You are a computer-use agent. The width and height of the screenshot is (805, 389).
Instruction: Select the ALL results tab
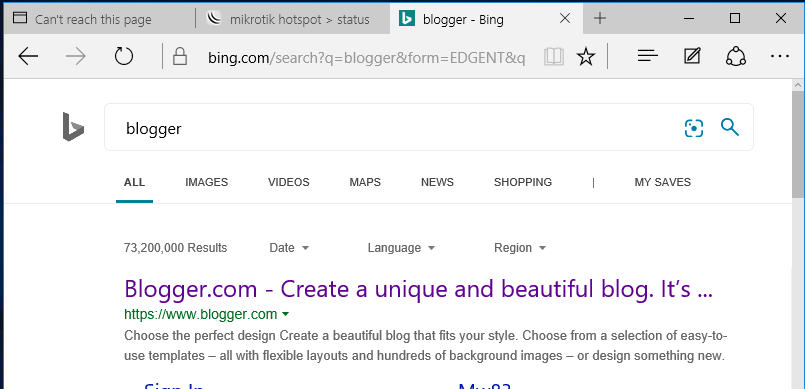coord(135,182)
